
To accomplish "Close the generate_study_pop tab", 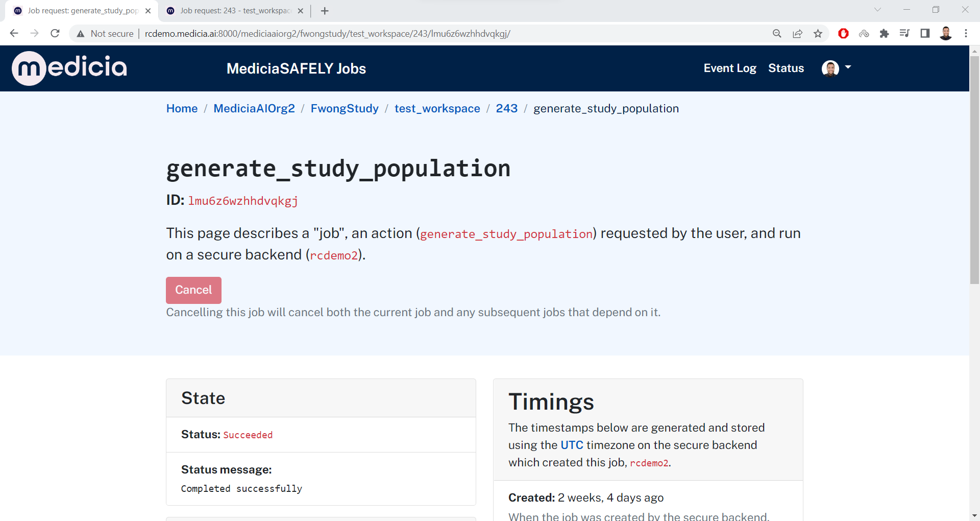I will (x=148, y=11).
